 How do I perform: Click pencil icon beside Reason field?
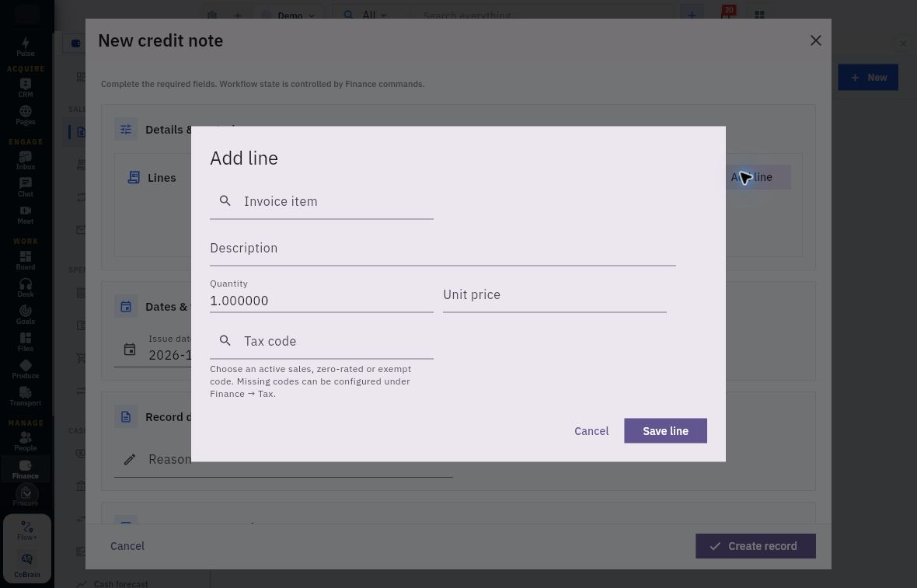tap(130, 459)
